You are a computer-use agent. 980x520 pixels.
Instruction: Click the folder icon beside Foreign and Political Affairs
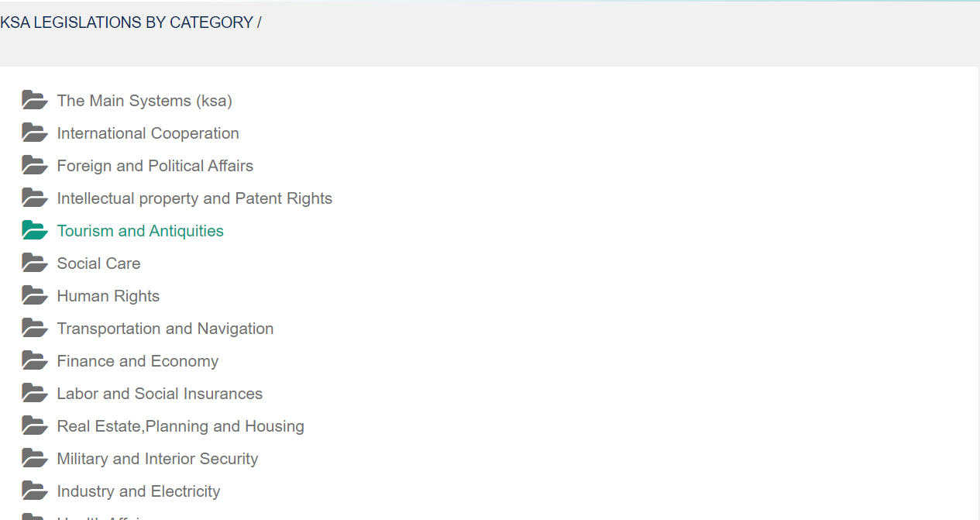pyautogui.click(x=35, y=165)
